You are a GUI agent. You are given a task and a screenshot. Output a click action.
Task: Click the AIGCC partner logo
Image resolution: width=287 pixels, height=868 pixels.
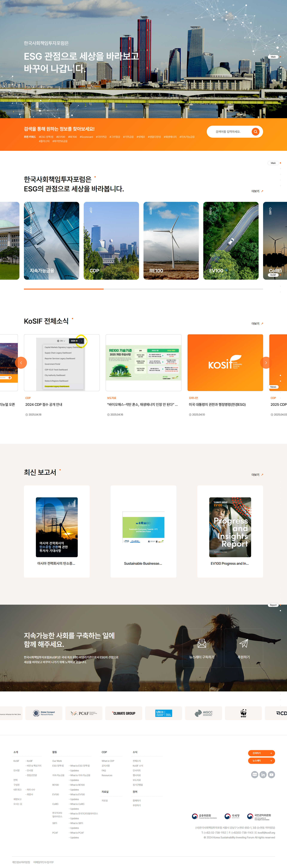(x=204, y=713)
